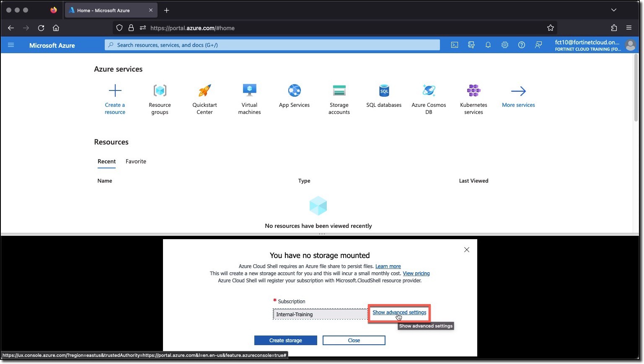Click Microsoft Azure header title

pyautogui.click(x=52, y=45)
